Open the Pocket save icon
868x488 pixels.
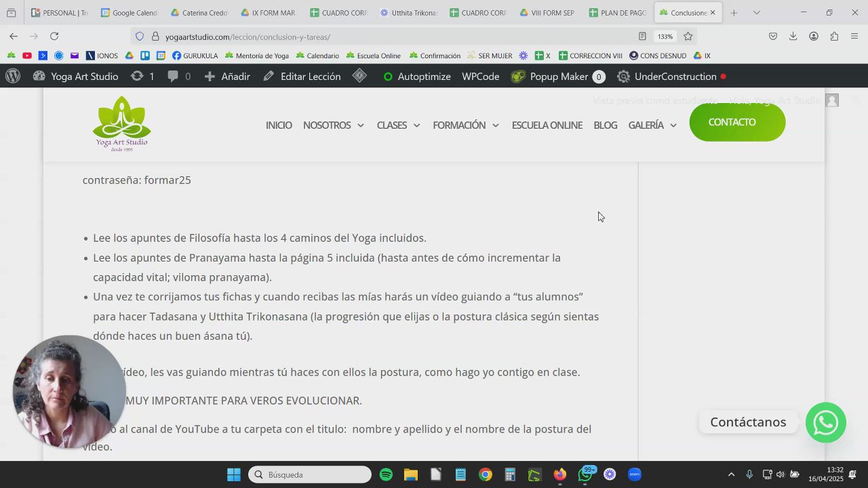point(772,37)
